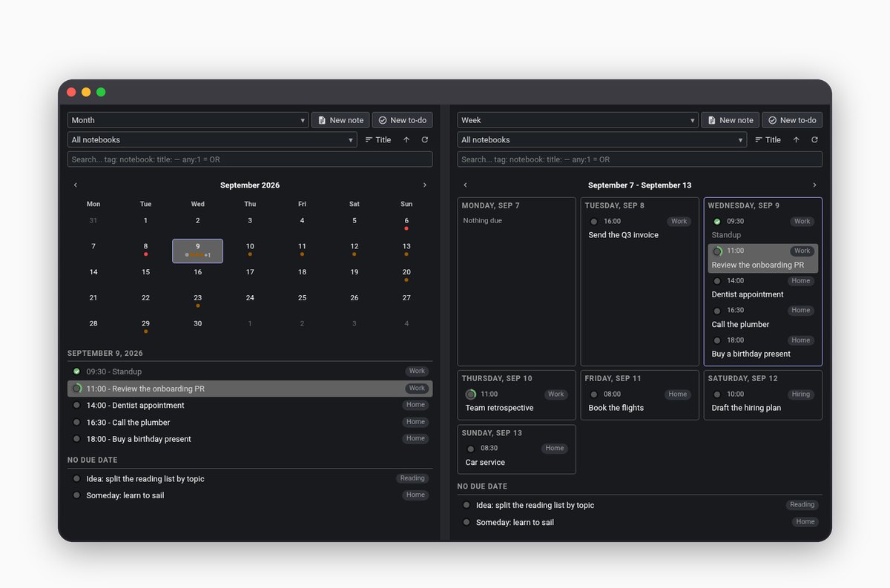The image size is (890, 588).
Task: Check off Someday: learn to sail in Week pane
Action: pos(467,522)
